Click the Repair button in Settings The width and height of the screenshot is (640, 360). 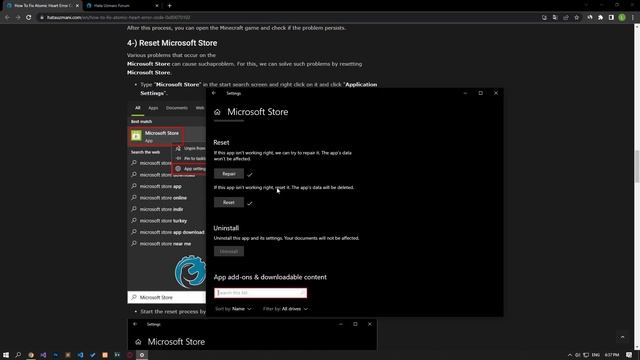point(229,174)
